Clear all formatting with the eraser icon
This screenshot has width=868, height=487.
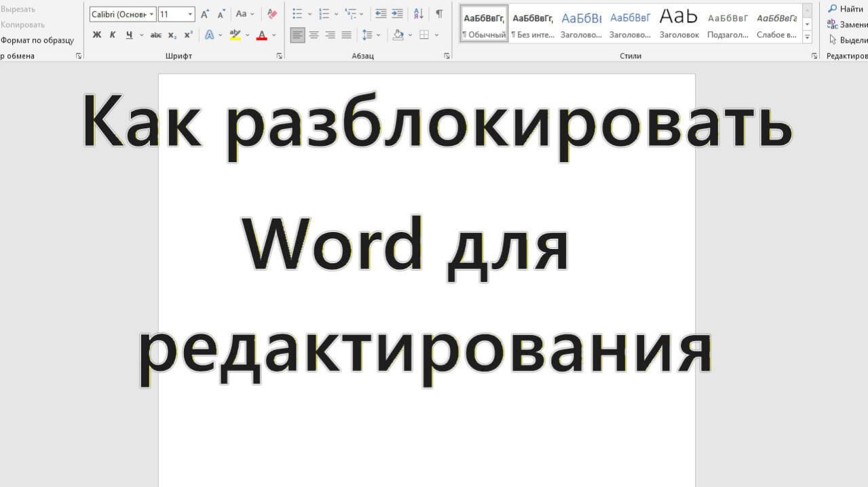tap(272, 14)
